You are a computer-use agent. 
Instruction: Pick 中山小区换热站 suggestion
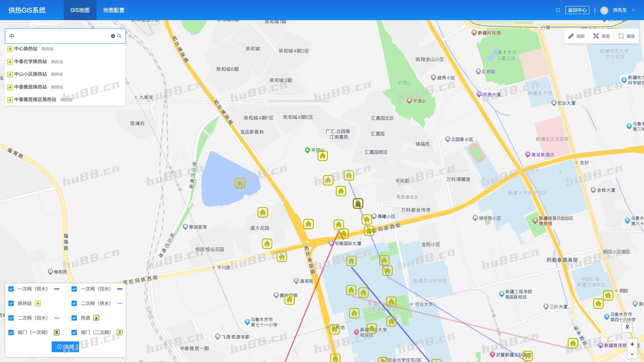point(30,74)
